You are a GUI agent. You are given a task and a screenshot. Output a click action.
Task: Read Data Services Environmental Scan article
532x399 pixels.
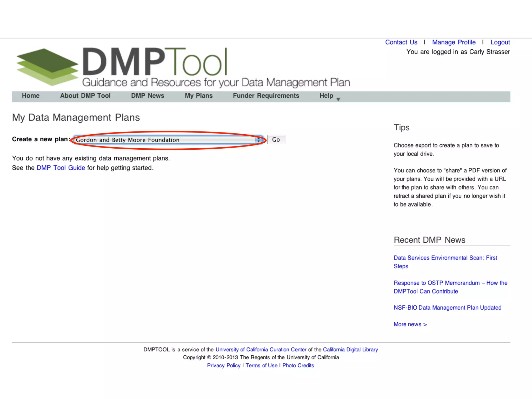point(445,258)
